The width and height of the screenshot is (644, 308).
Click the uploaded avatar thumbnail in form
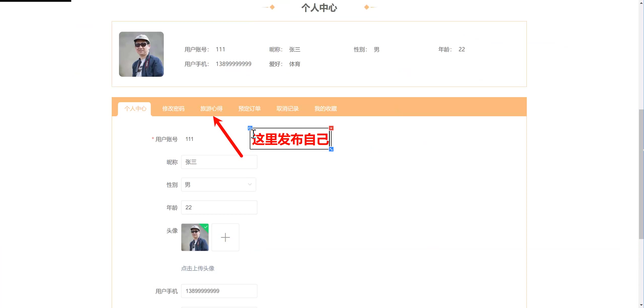tap(194, 238)
